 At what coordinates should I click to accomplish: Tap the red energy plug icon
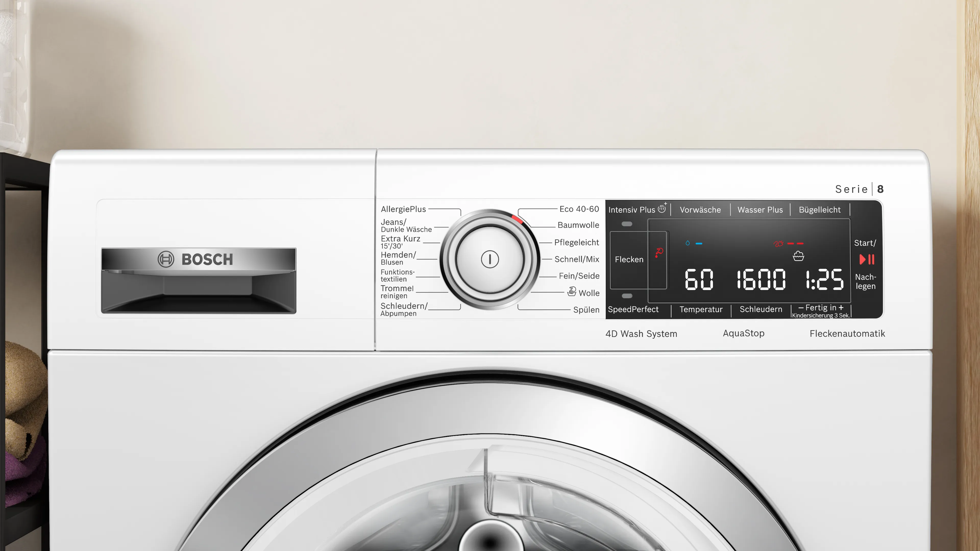778,243
